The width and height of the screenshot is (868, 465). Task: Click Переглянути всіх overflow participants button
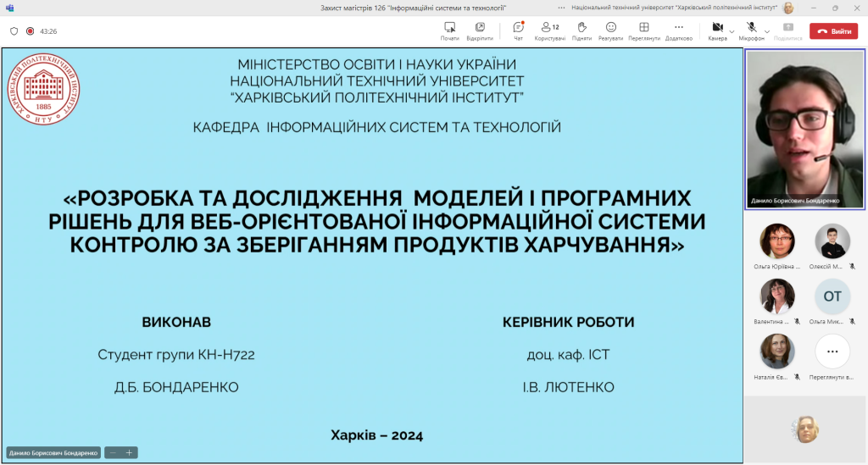pyautogui.click(x=832, y=357)
